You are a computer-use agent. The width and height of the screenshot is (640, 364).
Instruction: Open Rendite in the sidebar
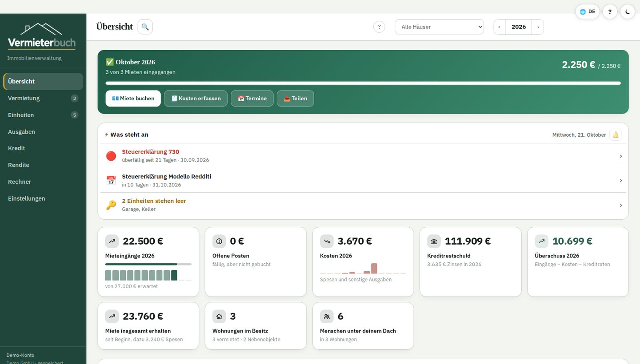point(43,165)
